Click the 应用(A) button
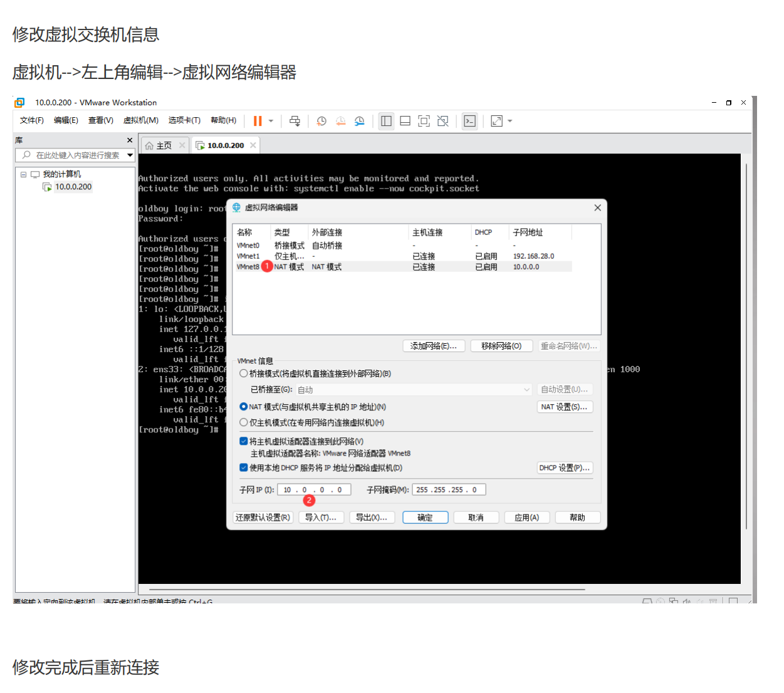The height and width of the screenshot is (693, 784). (527, 518)
